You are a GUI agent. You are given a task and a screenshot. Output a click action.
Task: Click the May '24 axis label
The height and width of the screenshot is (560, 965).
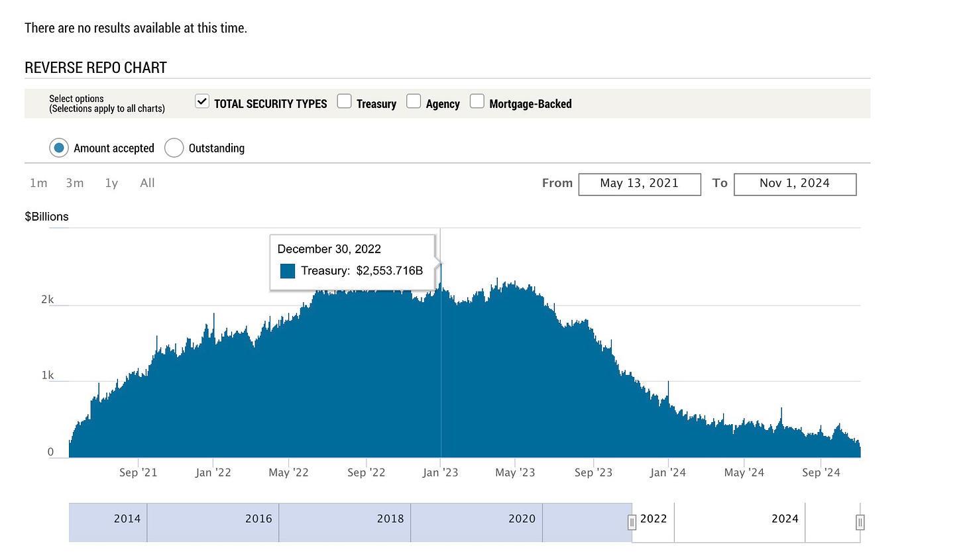[744, 473]
